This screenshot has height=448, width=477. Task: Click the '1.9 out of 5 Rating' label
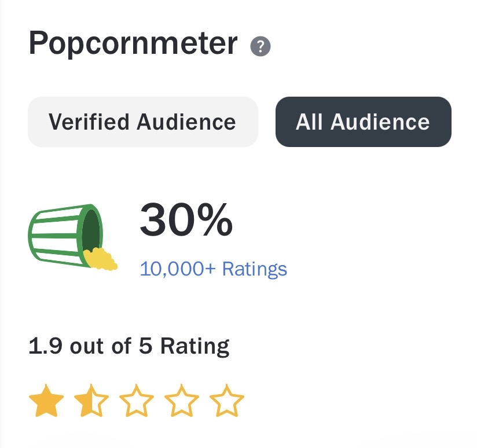(x=129, y=346)
